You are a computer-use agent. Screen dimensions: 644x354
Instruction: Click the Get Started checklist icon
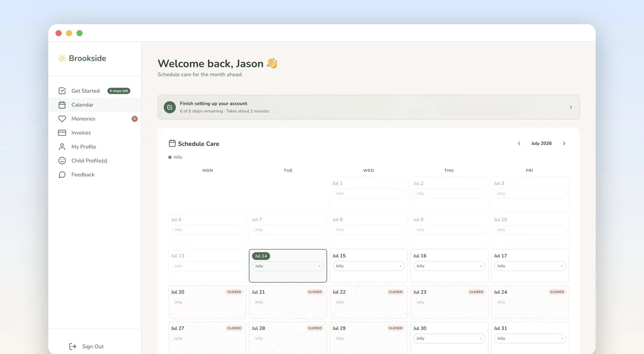(x=62, y=91)
